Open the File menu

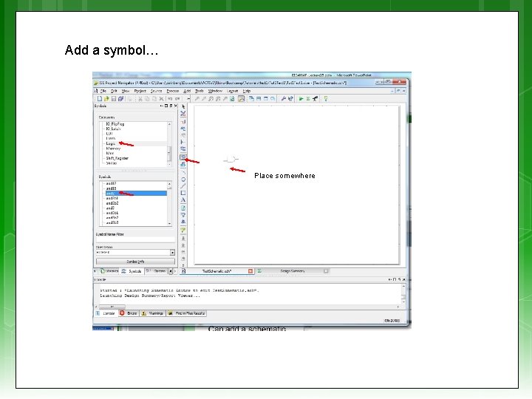tap(103, 91)
